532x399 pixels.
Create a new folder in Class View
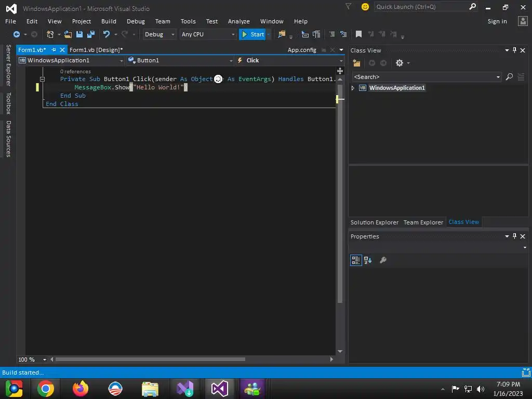pos(356,63)
